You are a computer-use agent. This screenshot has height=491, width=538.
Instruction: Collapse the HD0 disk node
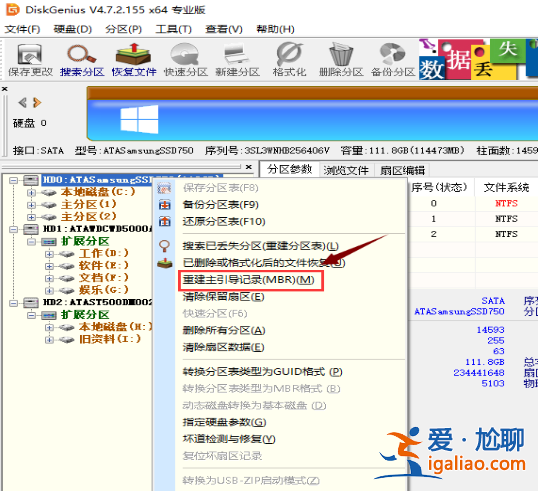pyautogui.click(x=13, y=180)
